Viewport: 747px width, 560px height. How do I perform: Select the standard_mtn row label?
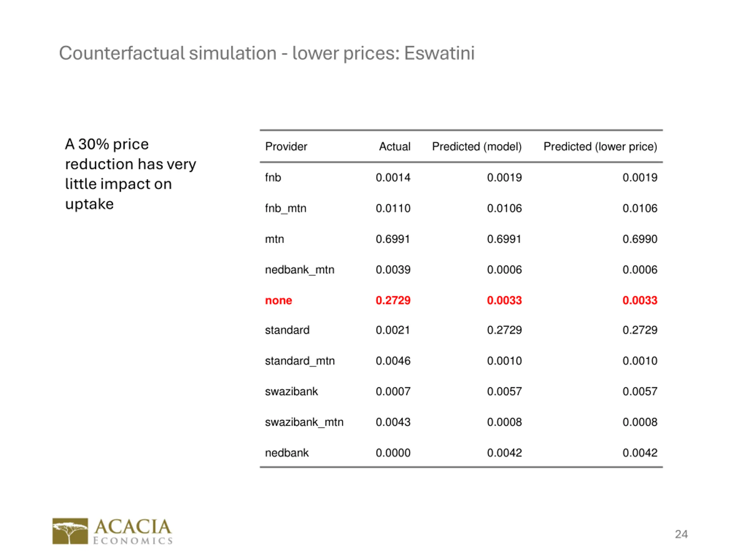[x=300, y=361]
